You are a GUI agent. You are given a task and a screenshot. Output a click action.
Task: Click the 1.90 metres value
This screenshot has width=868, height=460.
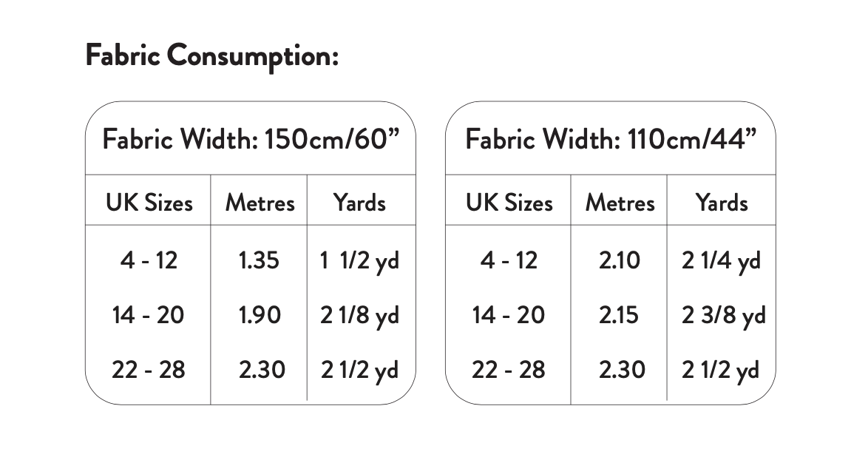pos(260,315)
